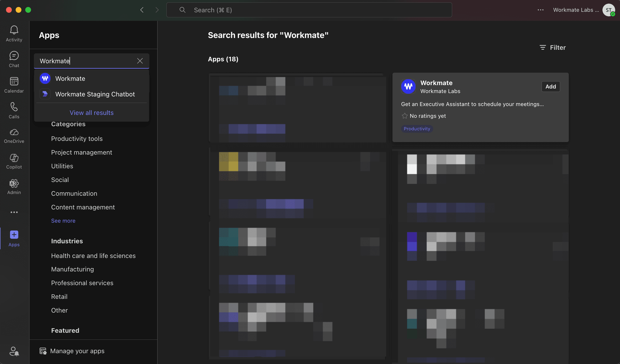Select the Apps section in sidebar
The height and width of the screenshot is (364, 620).
point(14,238)
